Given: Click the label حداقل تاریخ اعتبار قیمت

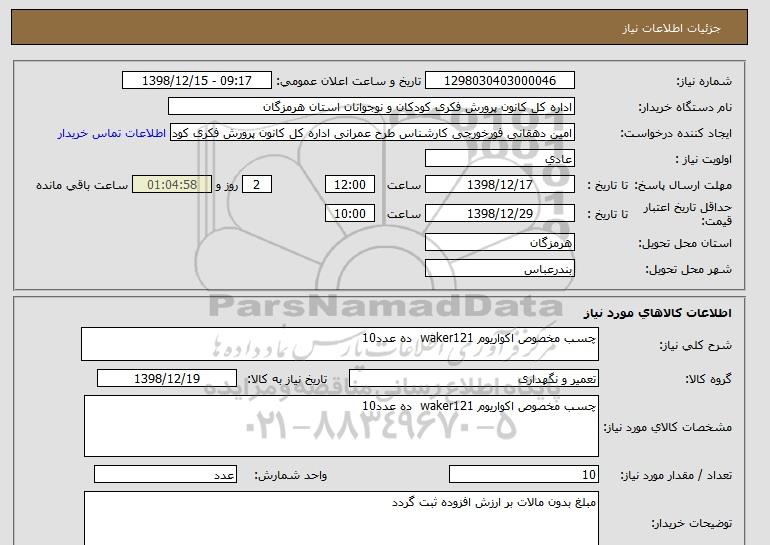Looking at the screenshot, I should [688, 214].
